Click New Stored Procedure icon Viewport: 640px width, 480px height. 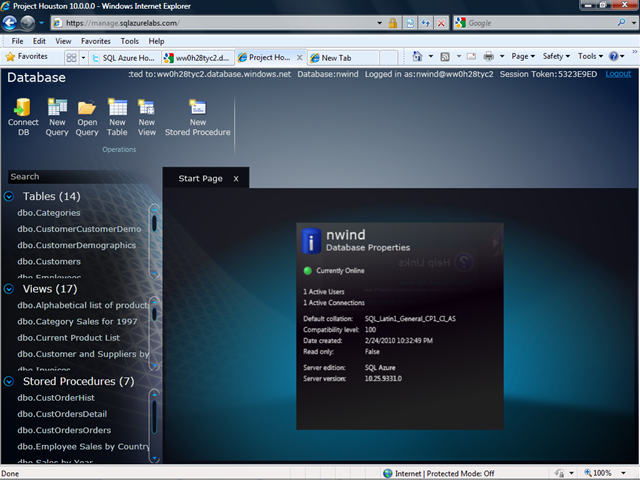point(197,107)
